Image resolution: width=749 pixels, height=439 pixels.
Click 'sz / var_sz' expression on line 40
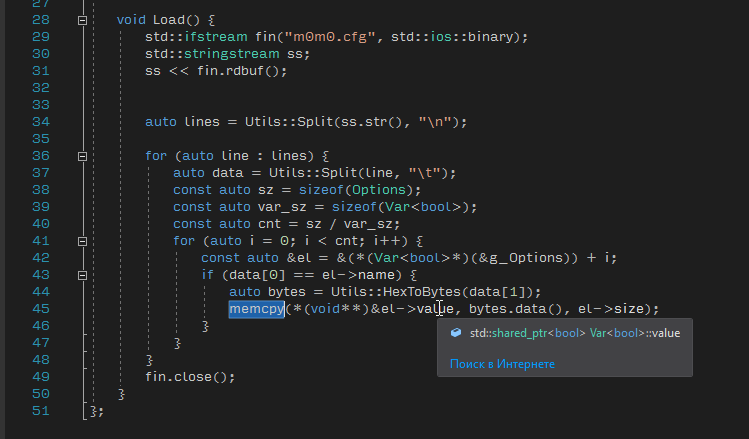tap(348, 224)
